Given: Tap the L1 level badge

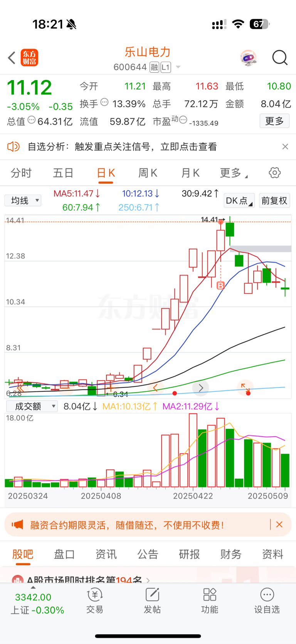Looking at the screenshot, I should click(x=165, y=67).
